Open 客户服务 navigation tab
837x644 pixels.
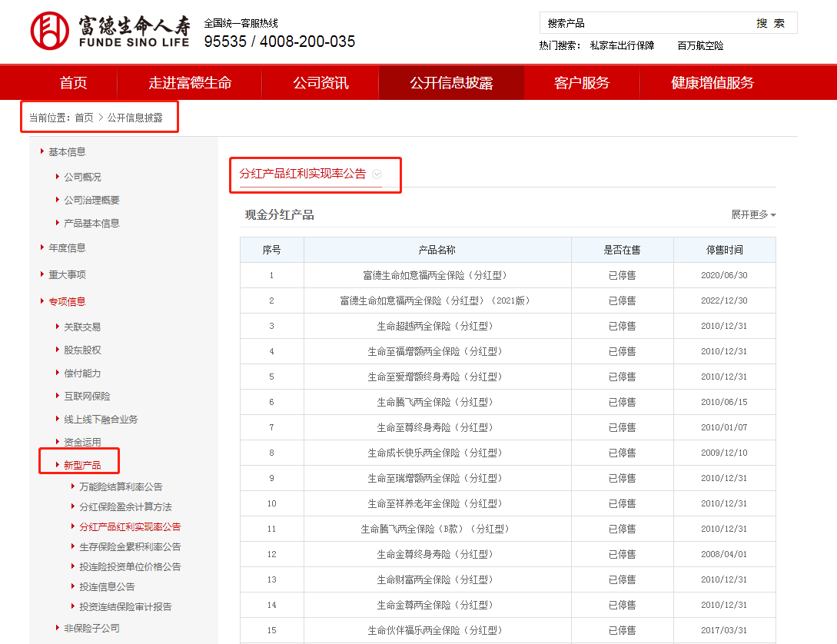[x=582, y=83]
